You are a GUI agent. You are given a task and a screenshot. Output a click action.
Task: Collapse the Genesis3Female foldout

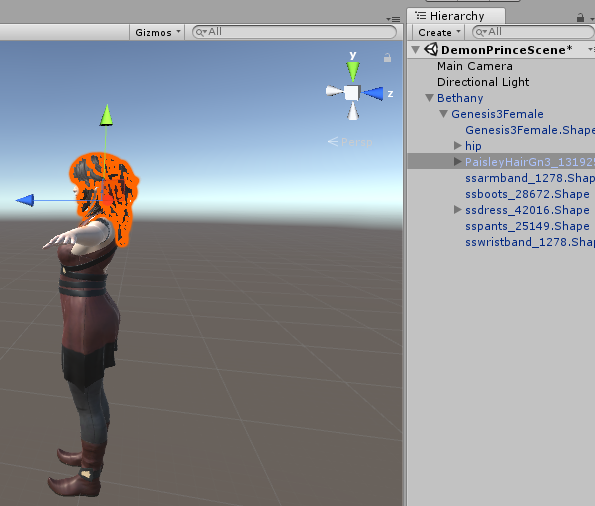point(443,114)
